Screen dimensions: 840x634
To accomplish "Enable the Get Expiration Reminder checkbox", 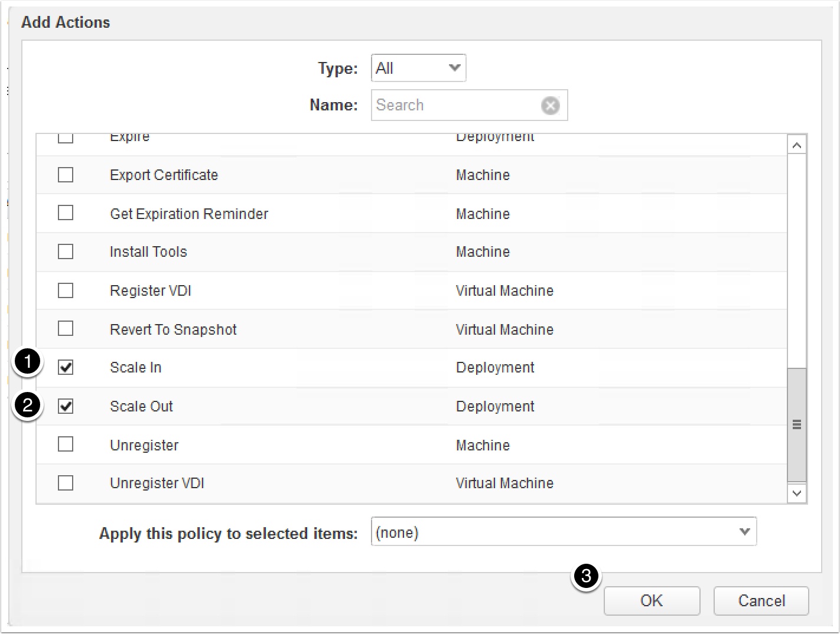I will coord(66,213).
